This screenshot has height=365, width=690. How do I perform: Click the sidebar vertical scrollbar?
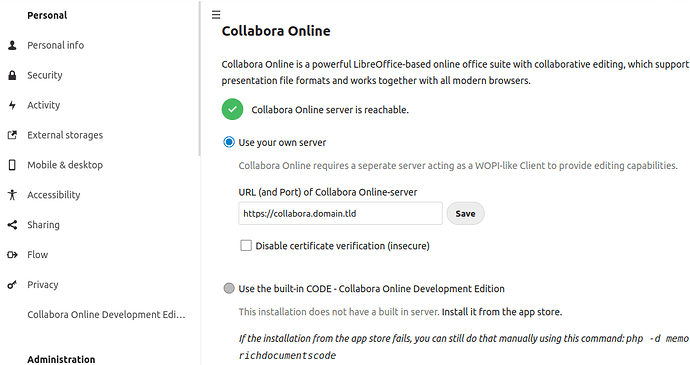coord(200,79)
